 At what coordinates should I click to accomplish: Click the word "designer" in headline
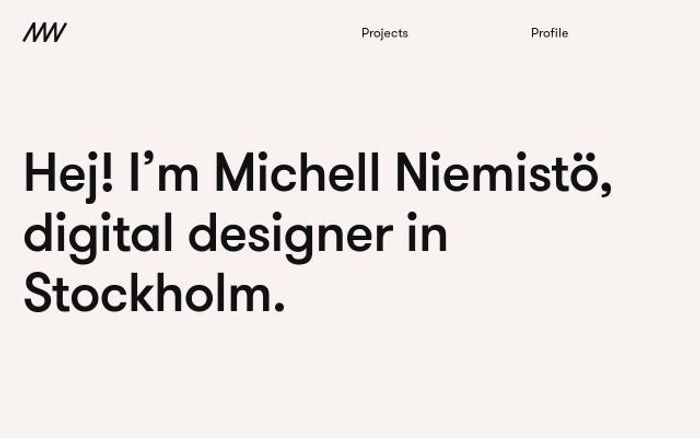(290, 236)
